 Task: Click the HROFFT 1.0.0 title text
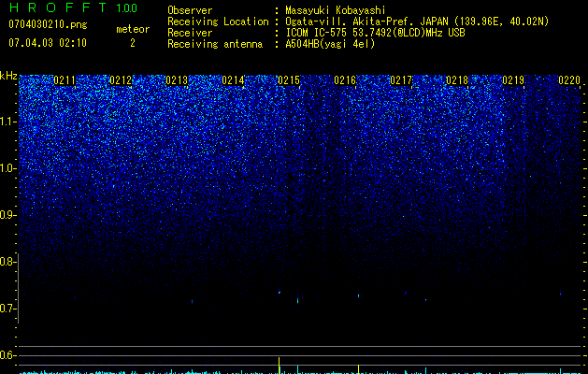point(73,7)
